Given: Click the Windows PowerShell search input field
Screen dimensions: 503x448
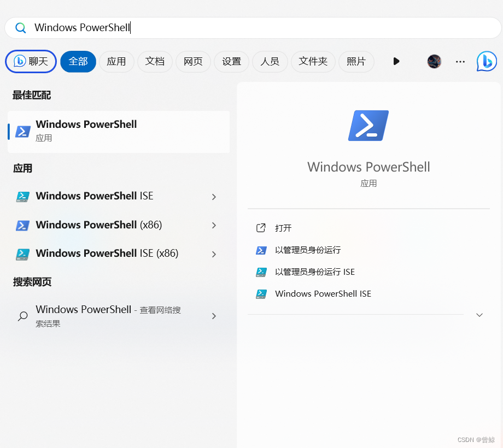Looking at the screenshot, I should tap(253, 28).
